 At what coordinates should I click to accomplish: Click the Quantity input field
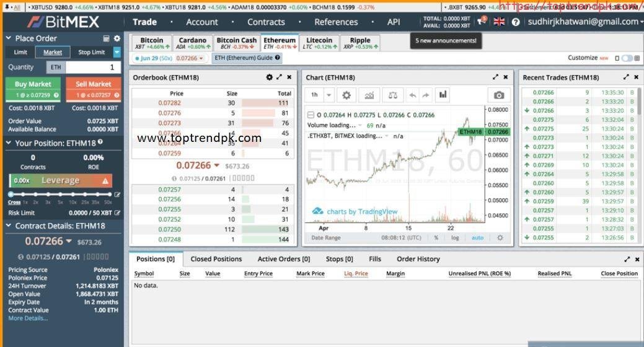point(93,68)
